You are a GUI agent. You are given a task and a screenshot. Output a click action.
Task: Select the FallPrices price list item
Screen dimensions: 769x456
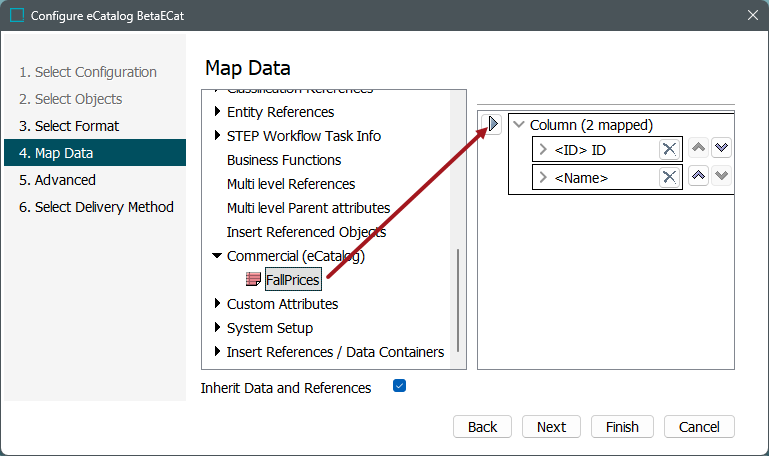pyautogui.click(x=292, y=280)
